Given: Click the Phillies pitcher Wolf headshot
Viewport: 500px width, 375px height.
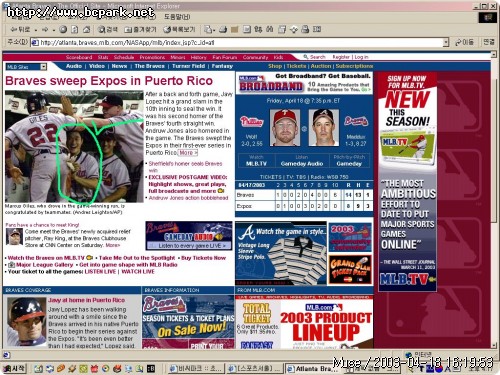Looking at the screenshot, I should pos(284,128).
